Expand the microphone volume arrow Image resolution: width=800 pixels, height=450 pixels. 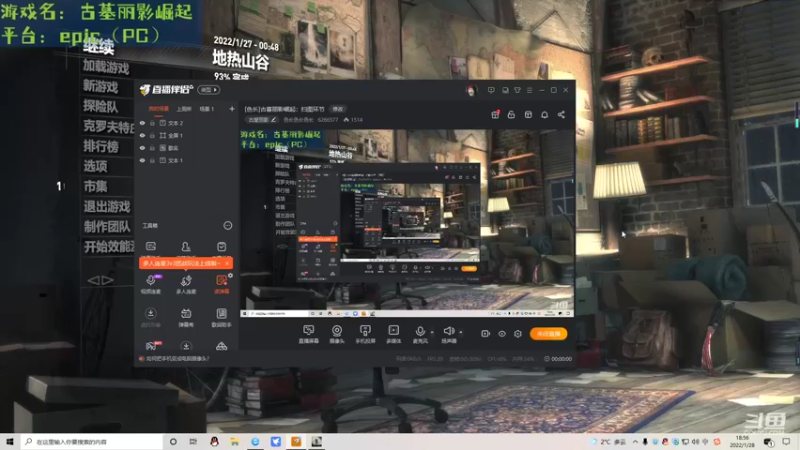coord(432,332)
